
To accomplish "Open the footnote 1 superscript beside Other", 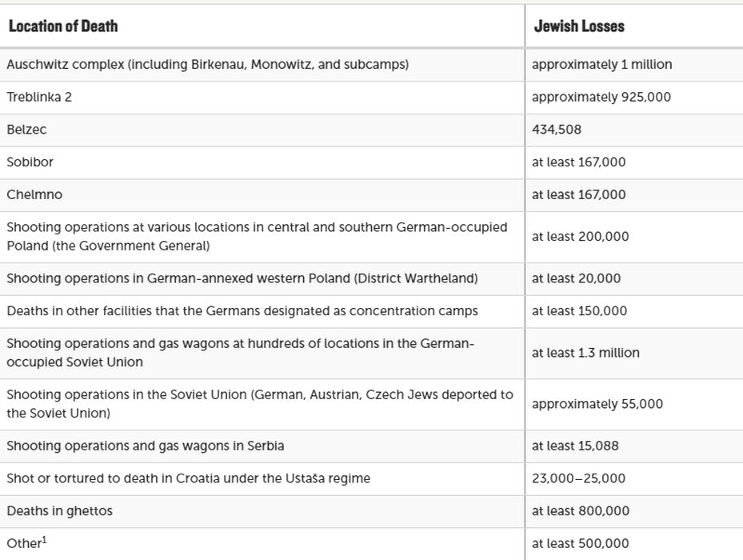I will click(45, 540).
